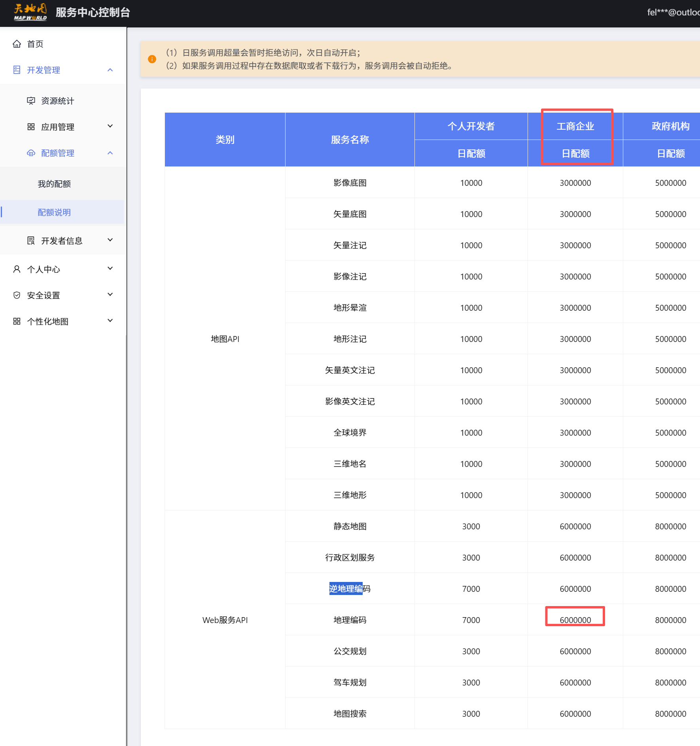
Task: Click the sidebar vertical scrollbar
Action: pyautogui.click(x=126, y=540)
